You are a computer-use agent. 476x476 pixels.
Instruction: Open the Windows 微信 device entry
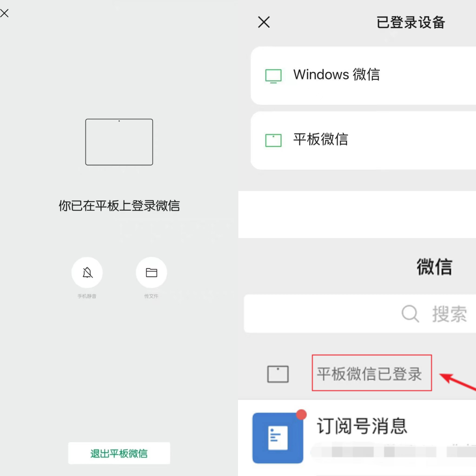point(363,75)
